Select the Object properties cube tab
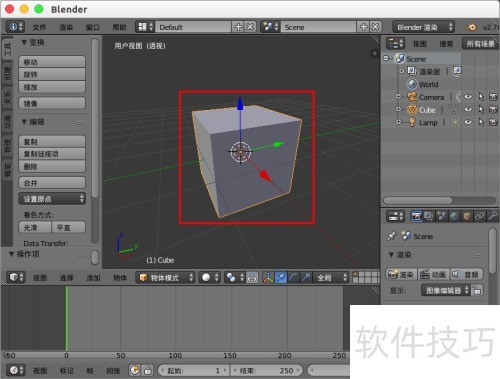The image size is (500, 379). pyautogui.click(x=467, y=217)
